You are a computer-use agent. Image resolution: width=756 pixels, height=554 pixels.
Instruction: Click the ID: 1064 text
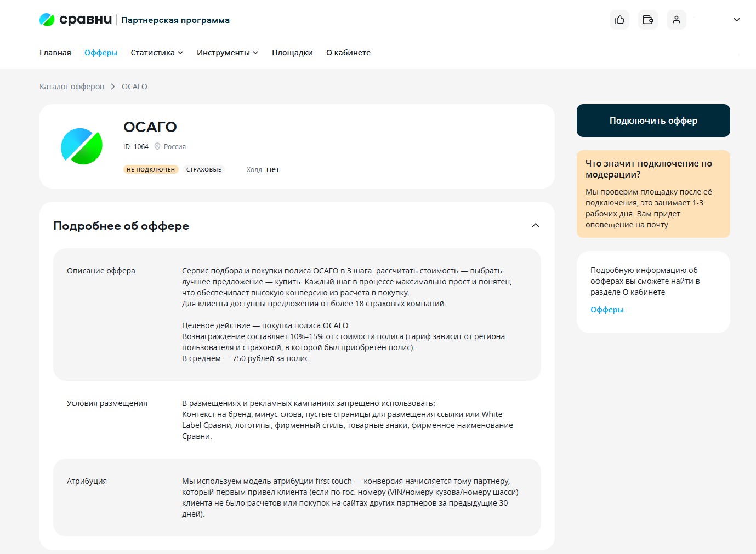click(136, 147)
